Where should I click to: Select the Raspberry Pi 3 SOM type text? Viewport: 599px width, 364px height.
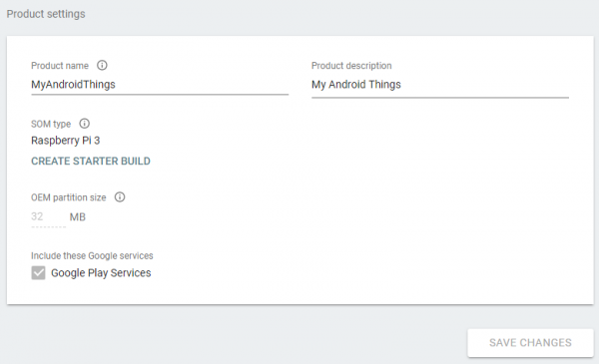click(65, 141)
